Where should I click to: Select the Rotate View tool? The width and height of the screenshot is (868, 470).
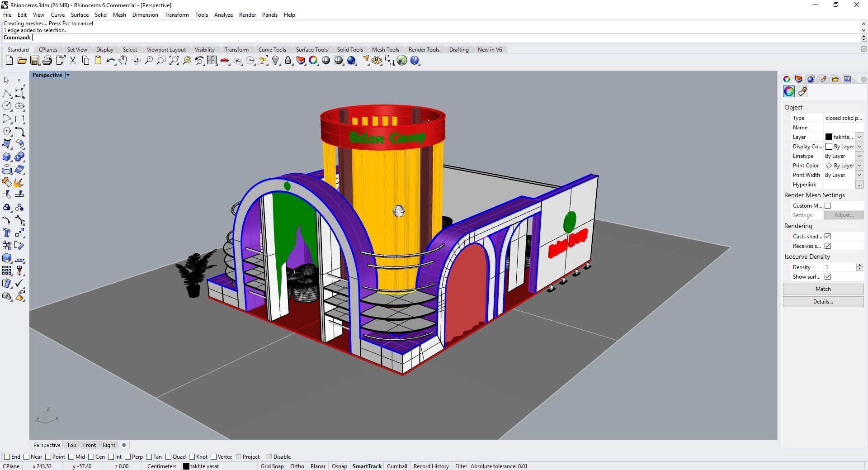pos(136,60)
